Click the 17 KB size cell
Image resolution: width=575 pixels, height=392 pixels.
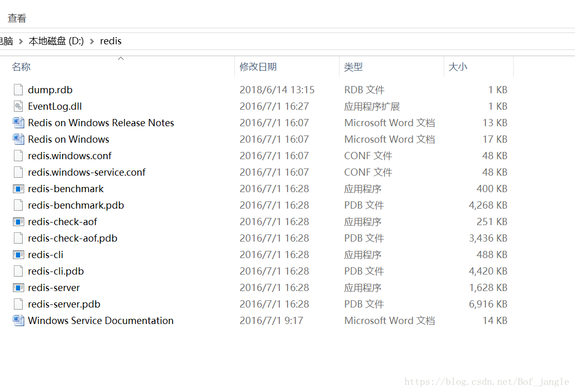495,140
